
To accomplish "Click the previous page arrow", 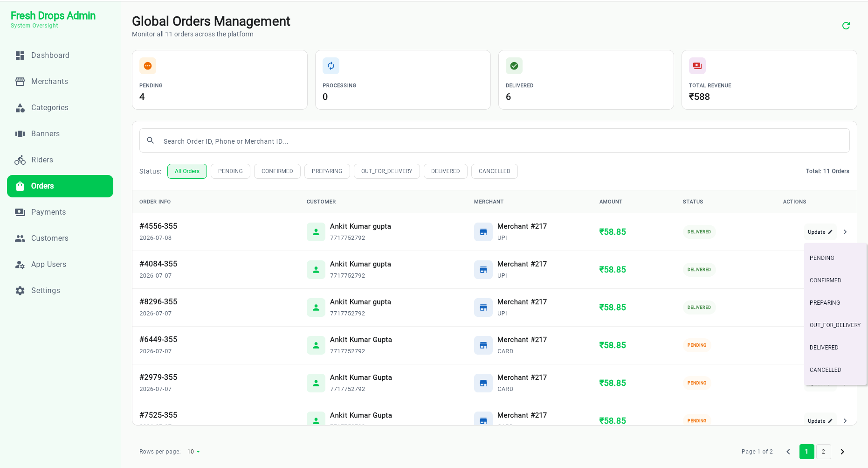I will pyautogui.click(x=788, y=452).
